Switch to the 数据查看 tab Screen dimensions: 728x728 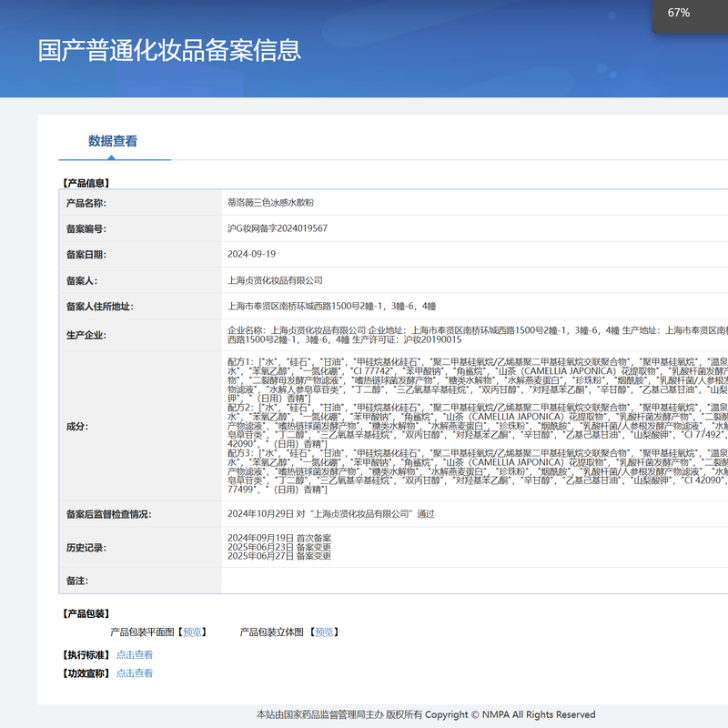click(x=113, y=141)
